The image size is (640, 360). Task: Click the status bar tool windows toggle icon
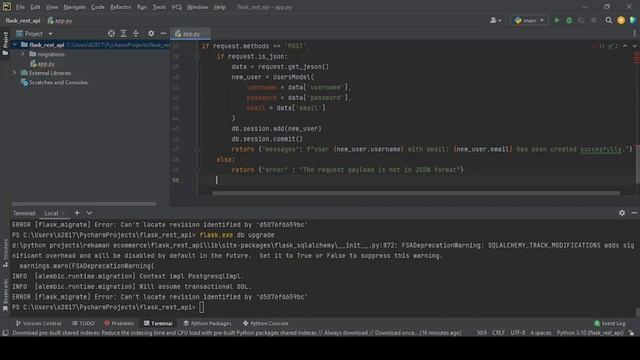5,333
